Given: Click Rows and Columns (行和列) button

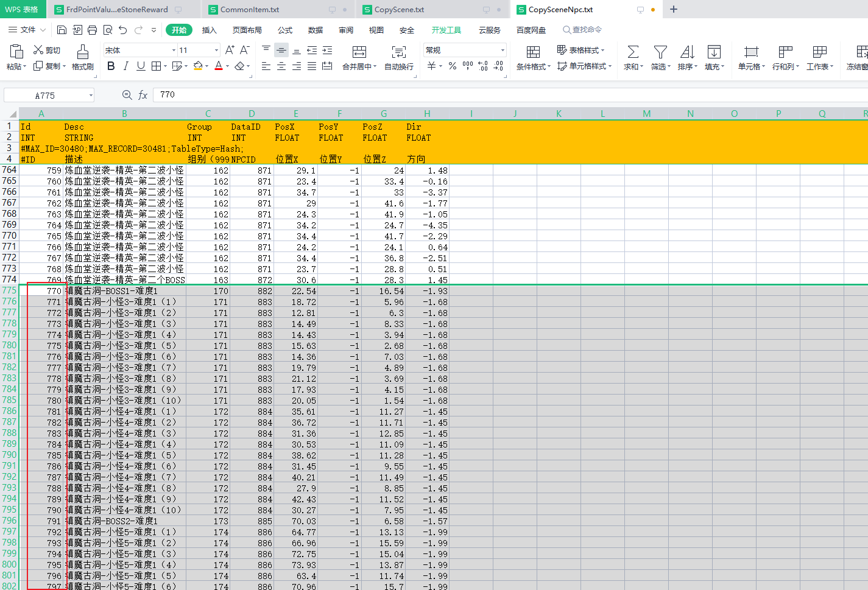Looking at the screenshot, I should (785, 58).
